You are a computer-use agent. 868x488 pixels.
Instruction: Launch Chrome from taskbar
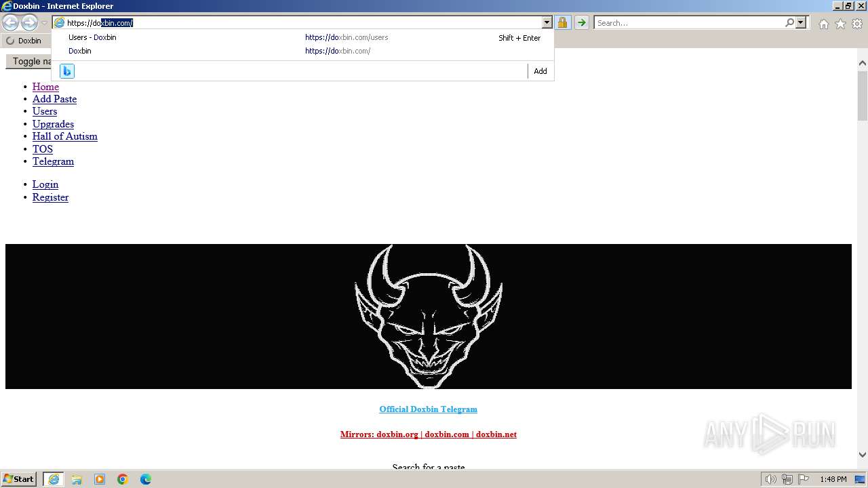point(123,479)
